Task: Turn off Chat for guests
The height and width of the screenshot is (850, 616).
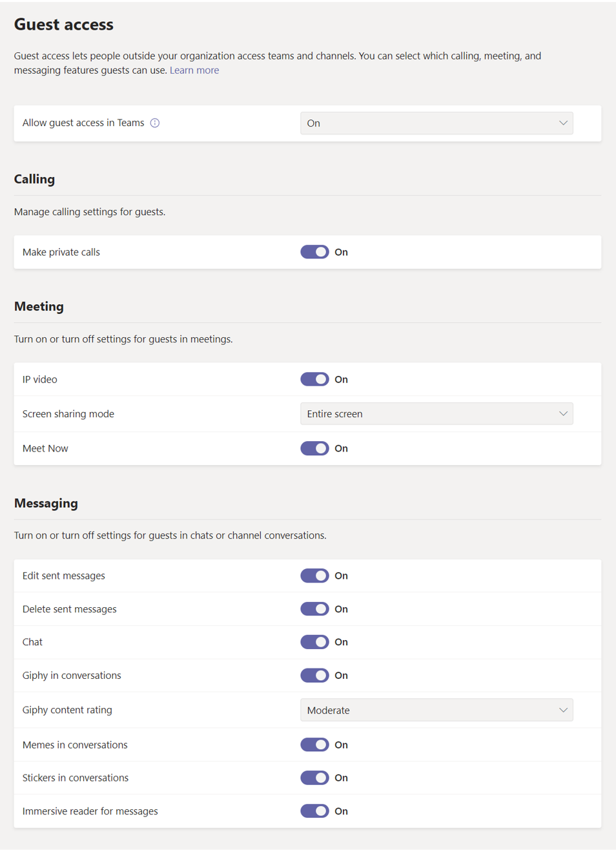Action: (314, 642)
